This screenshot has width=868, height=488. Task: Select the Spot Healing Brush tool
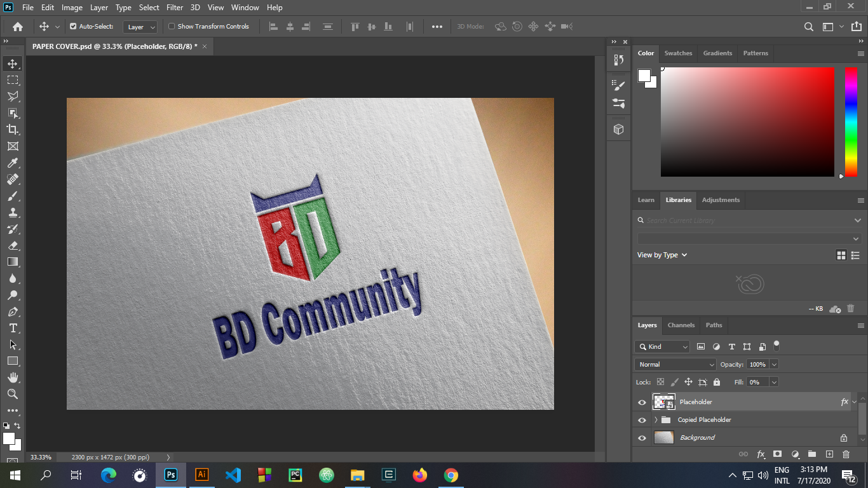[13, 179]
